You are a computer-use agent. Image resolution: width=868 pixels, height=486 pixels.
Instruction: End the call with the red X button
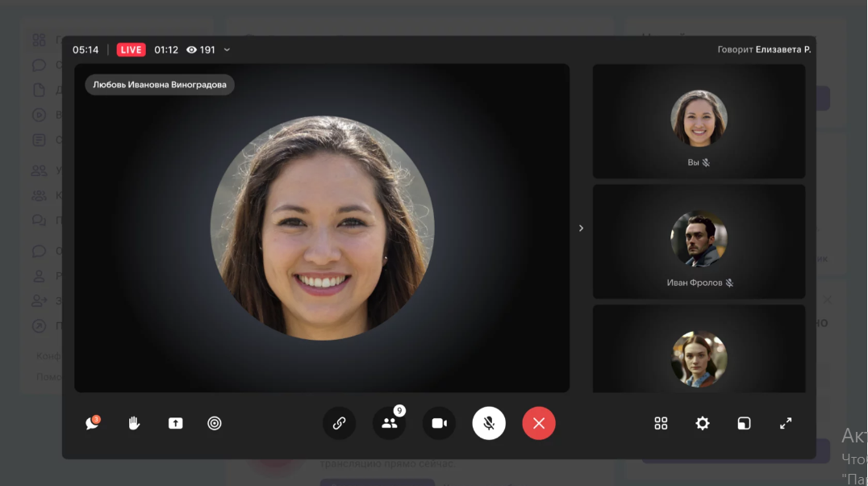[x=539, y=423]
